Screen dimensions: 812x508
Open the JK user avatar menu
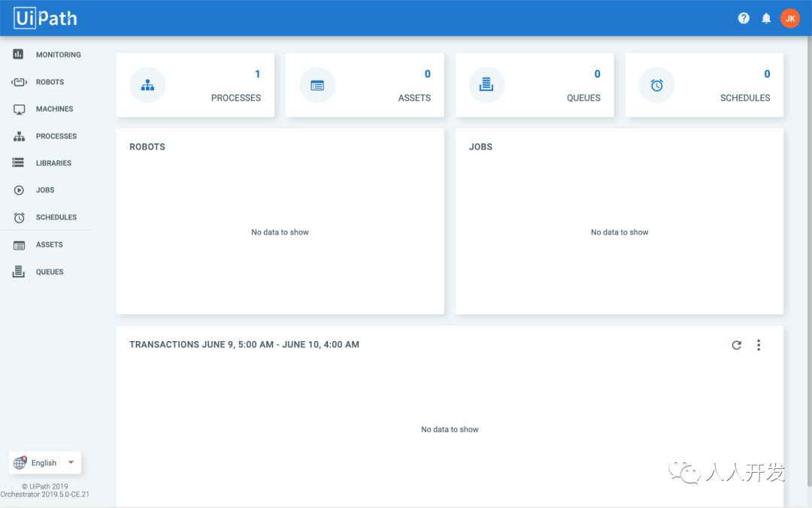pos(790,19)
